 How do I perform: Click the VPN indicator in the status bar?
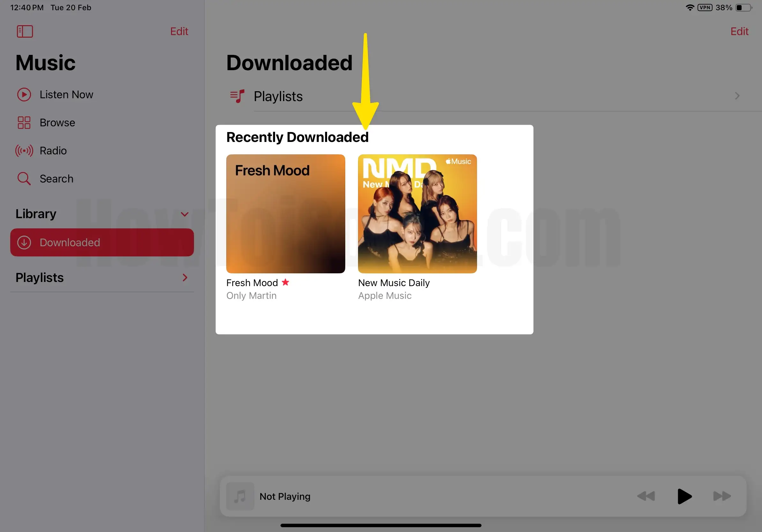pyautogui.click(x=705, y=7)
